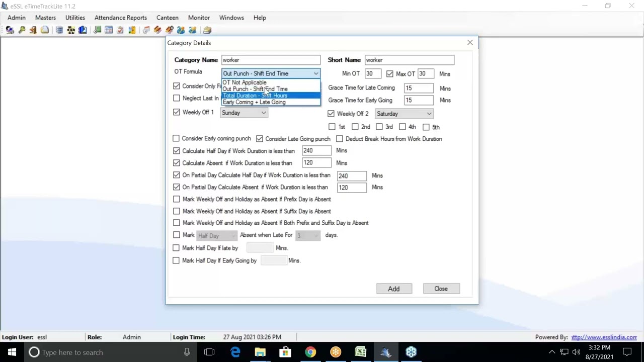The image size is (644, 362).
Task: Toggle the Neglect Last In checkbox
Action: click(177, 98)
